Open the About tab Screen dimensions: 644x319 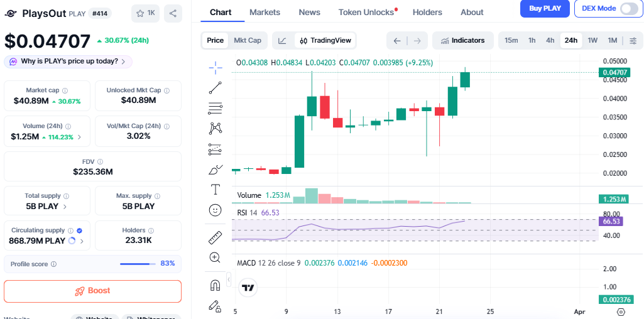[472, 13]
